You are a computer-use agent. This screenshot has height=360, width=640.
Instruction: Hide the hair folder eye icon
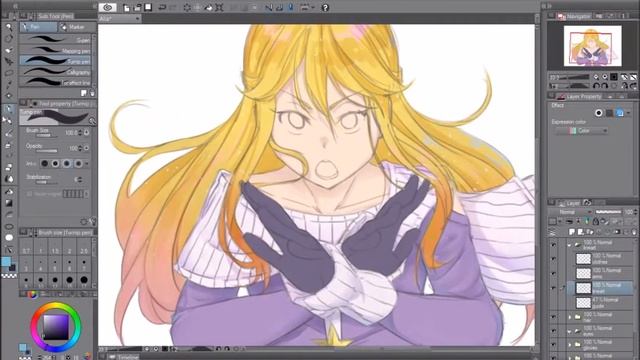tap(553, 317)
